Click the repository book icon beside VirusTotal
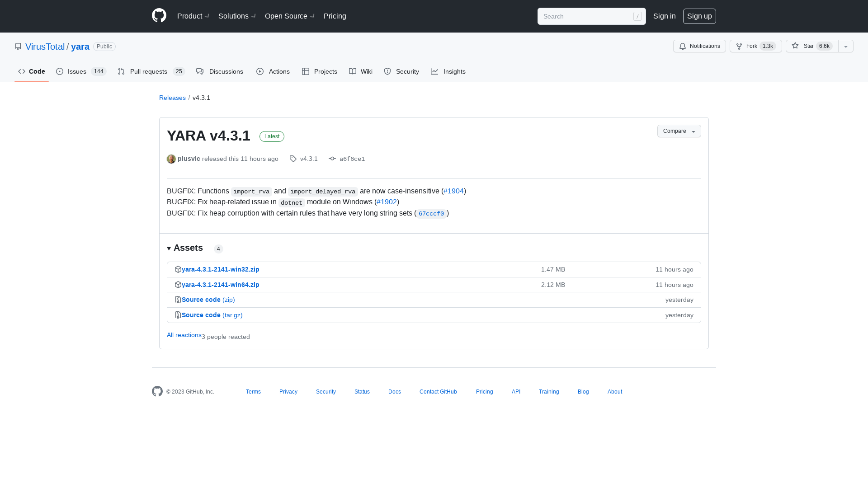The height and width of the screenshot is (488, 868). 18,47
